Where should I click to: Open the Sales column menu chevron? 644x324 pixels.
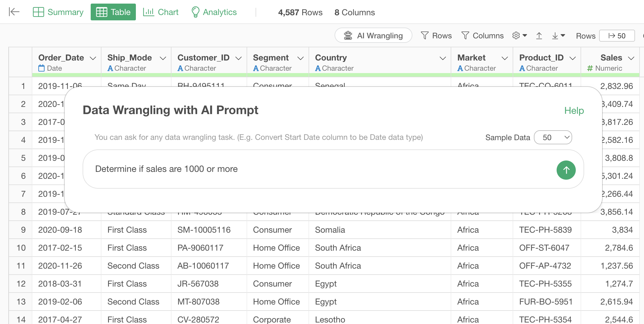pos(631,58)
